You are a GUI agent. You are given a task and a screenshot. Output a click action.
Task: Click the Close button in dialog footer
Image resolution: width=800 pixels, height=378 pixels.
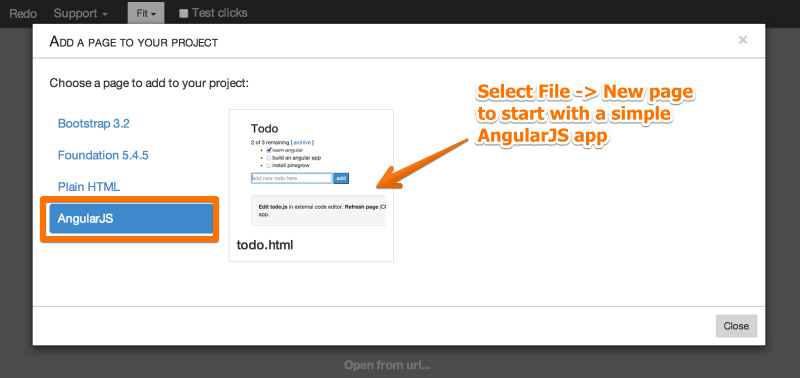pos(736,326)
